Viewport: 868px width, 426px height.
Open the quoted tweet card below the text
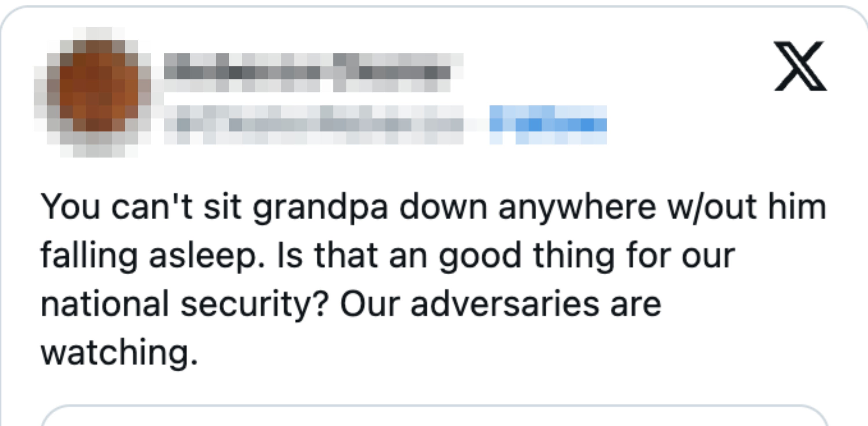point(434,415)
